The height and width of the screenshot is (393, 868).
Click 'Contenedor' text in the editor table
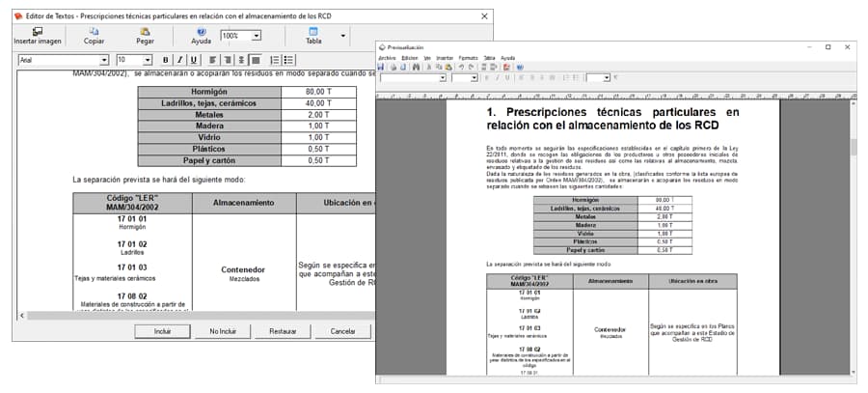243,270
